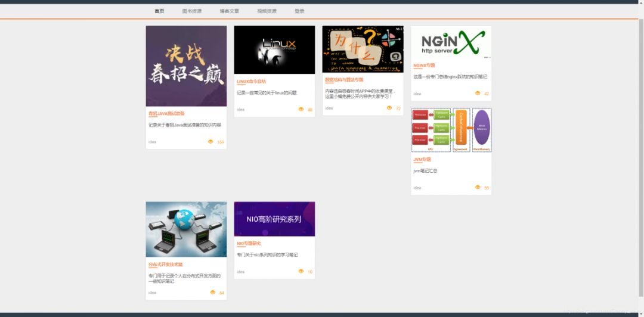
Task: Click the view-count eye icon showing 72
Action: coord(389,108)
